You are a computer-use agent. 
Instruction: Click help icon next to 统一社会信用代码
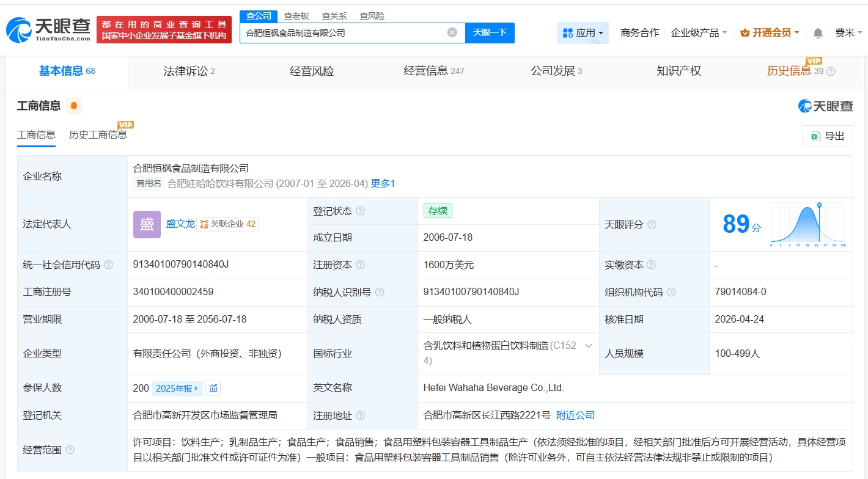(108, 265)
